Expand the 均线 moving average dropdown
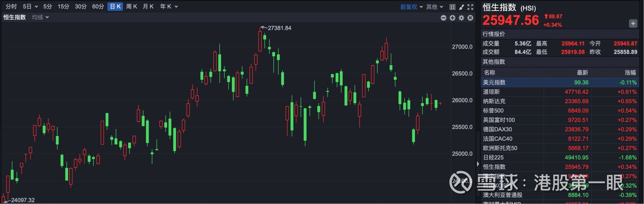The image size is (644, 204). click(x=40, y=17)
